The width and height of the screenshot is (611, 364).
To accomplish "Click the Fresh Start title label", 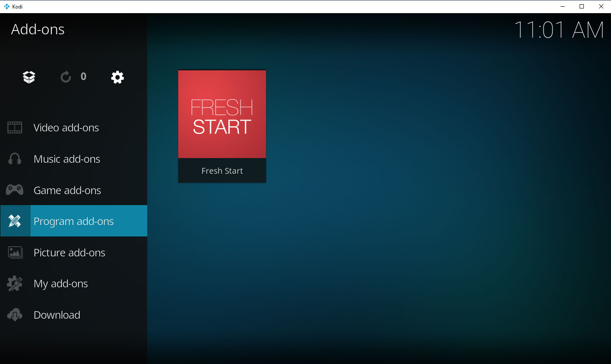I will point(222,170).
